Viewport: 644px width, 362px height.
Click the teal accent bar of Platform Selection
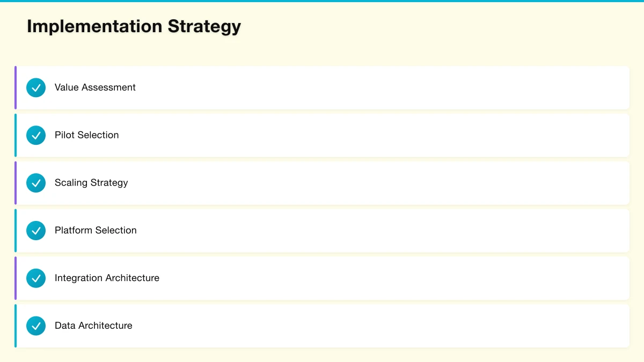pyautogui.click(x=16, y=231)
